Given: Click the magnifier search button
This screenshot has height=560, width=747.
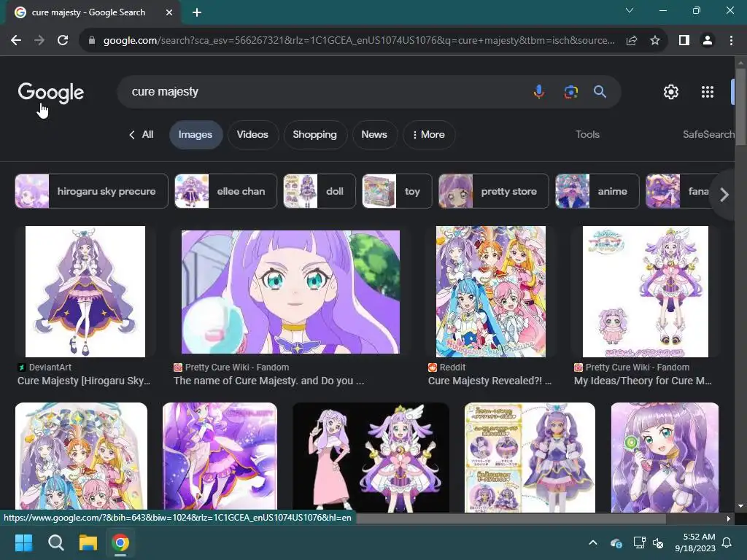Looking at the screenshot, I should point(600,91).
